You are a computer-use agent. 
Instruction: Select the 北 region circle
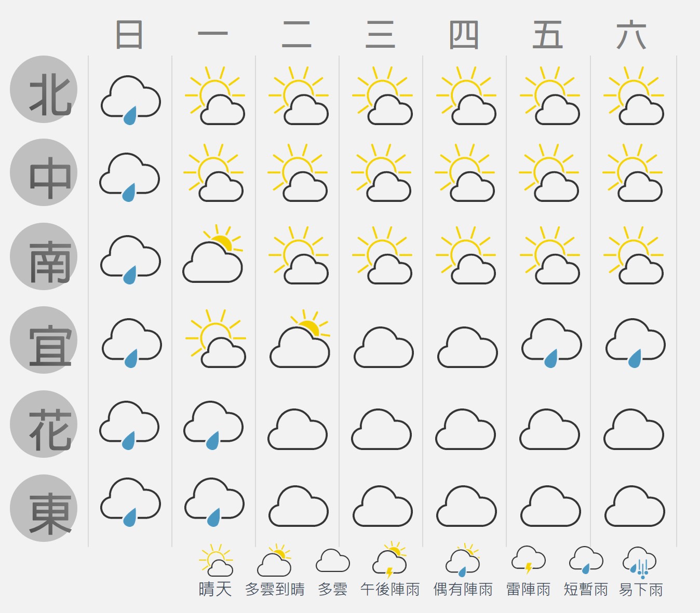pyautogui.click(x=44, y=89)
